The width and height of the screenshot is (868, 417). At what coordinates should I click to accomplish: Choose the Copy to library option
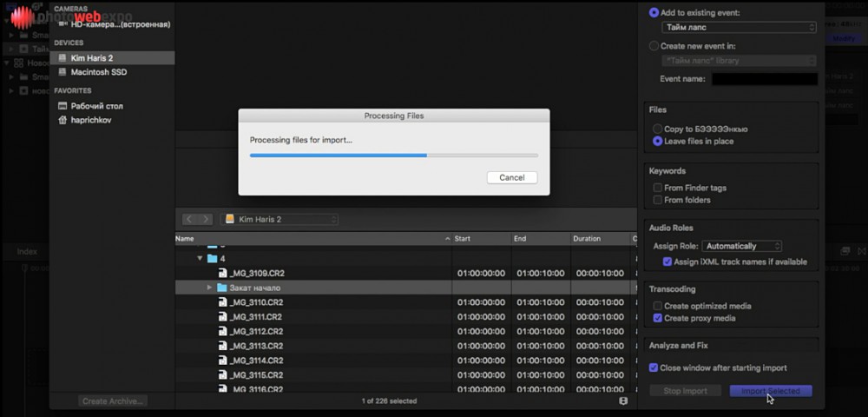click(657, 129)
